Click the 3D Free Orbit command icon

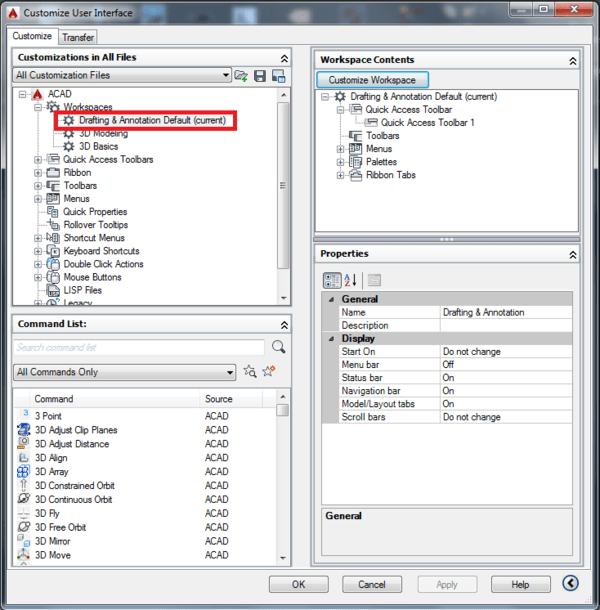(23, 527)
